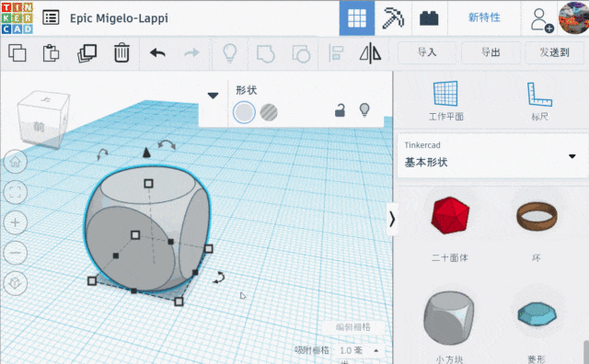
Task: Invite a collaborator with add-person icon
Action: [541, 20]
